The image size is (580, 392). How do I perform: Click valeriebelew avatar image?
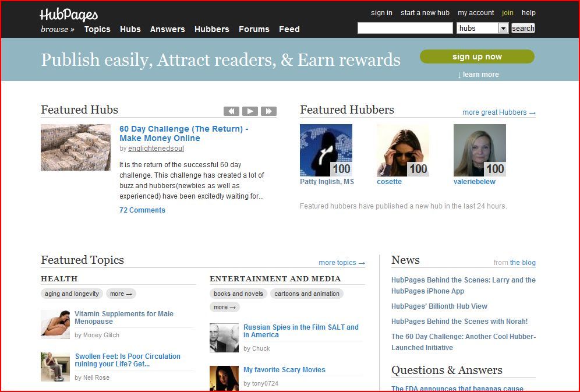480,150
